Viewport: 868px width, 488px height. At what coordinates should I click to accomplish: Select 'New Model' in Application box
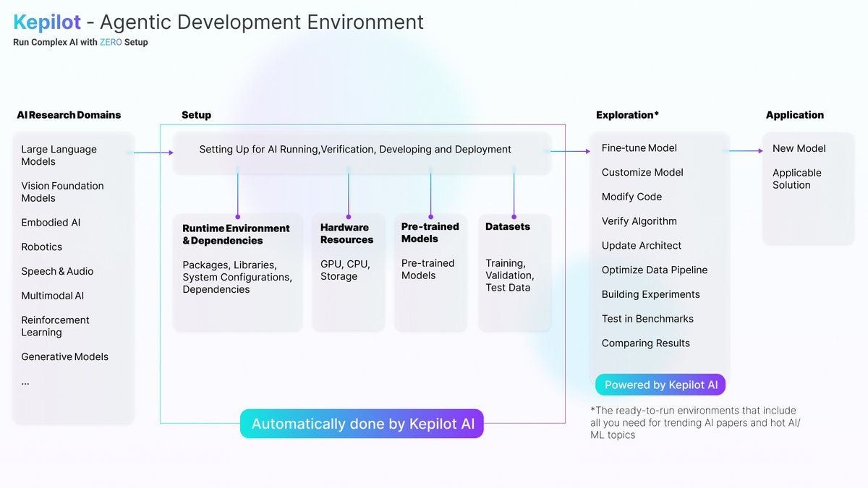pyautogui.click(x=799, y=148)
